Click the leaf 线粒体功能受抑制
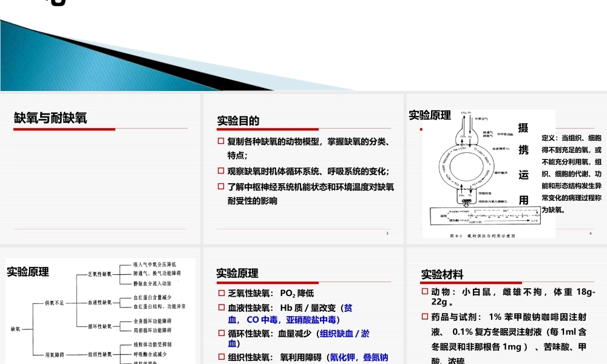The image size is (607, 364). click(152, 344)
